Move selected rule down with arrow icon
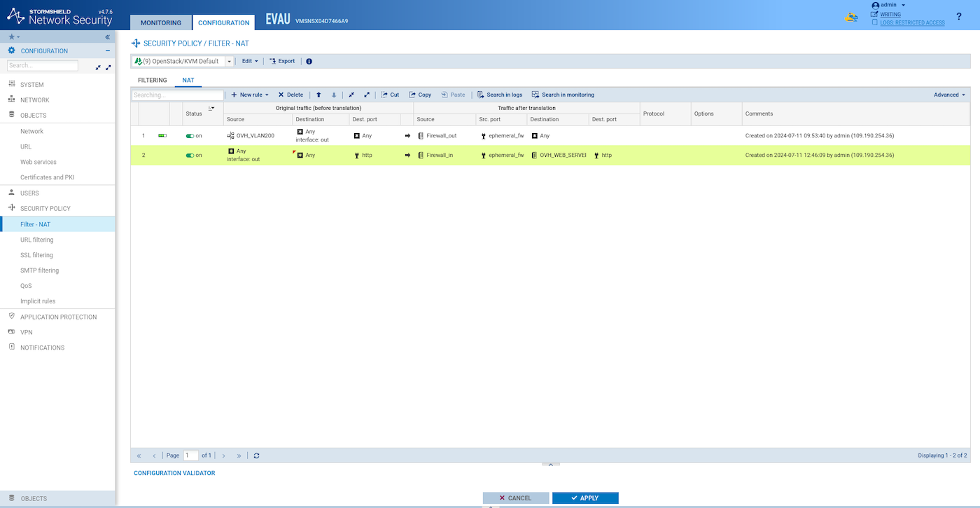 [x=334, y=95]
